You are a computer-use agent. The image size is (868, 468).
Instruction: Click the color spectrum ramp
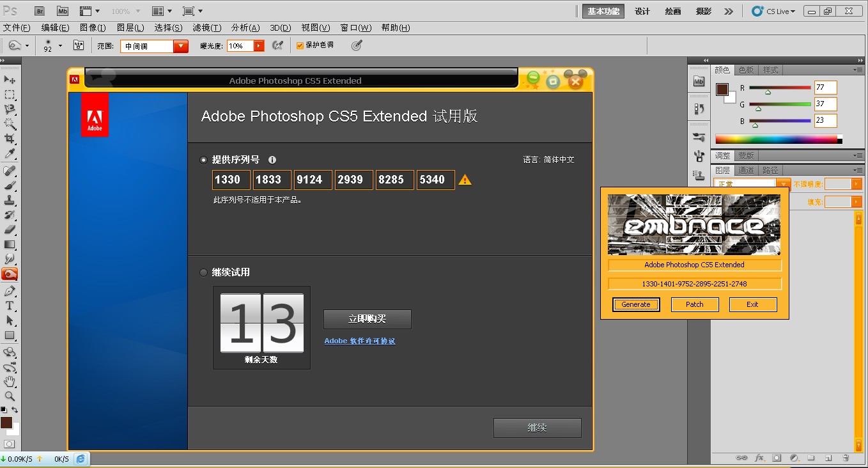[x=779, y=139]
